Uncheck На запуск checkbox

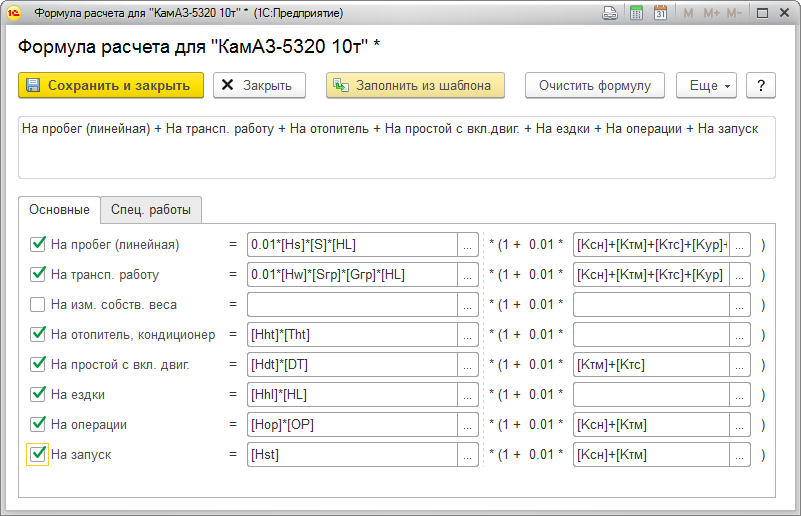click(x=38, y=454)
